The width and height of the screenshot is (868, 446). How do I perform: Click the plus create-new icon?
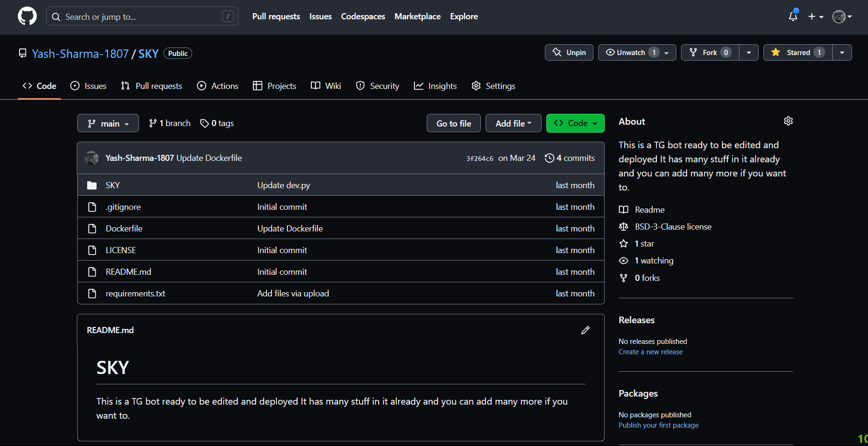point(812,16)
